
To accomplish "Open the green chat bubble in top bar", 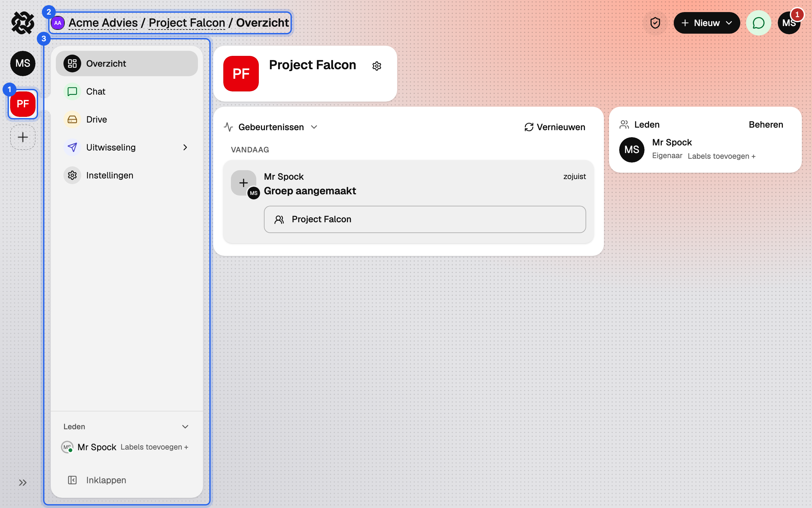I will point(758,23).
